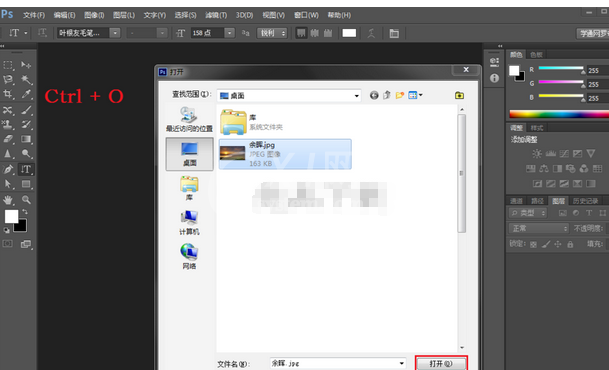
Task: Select the Rectangle shape tool
Action: 26,184
